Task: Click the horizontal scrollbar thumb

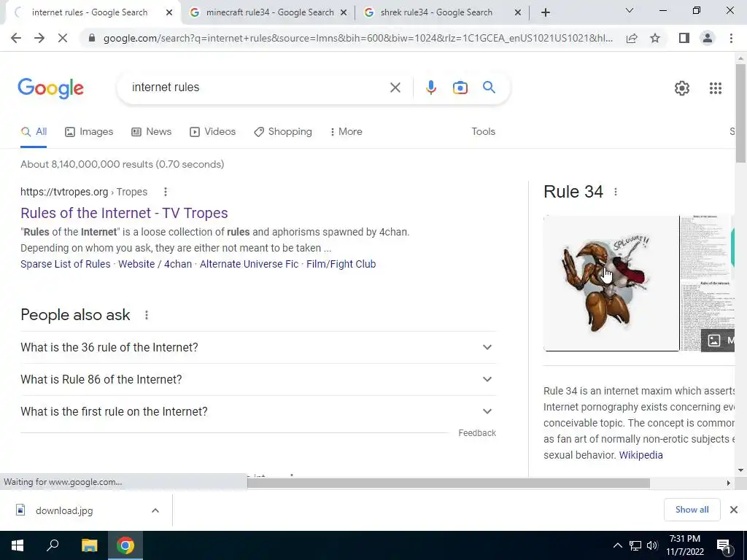Action: point(449,483)
